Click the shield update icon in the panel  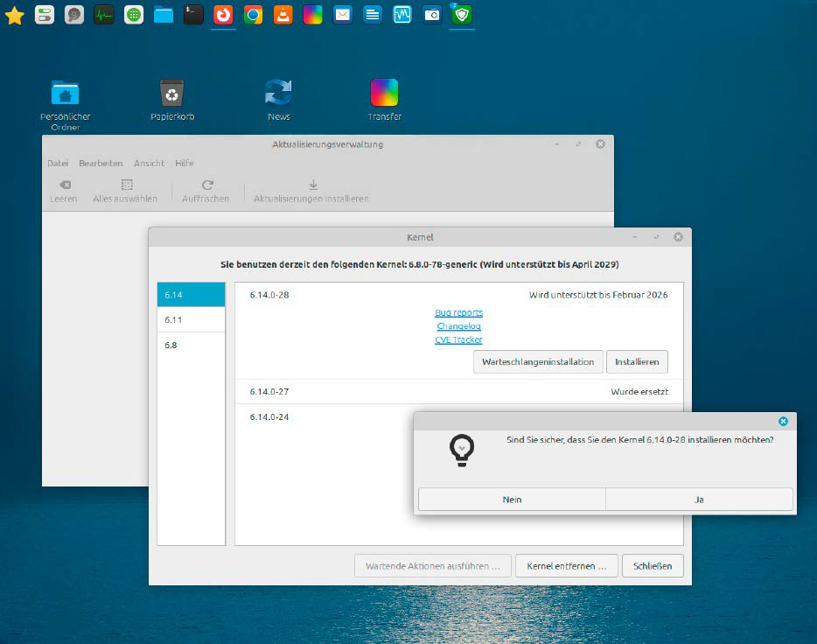(x=461, y=14)
